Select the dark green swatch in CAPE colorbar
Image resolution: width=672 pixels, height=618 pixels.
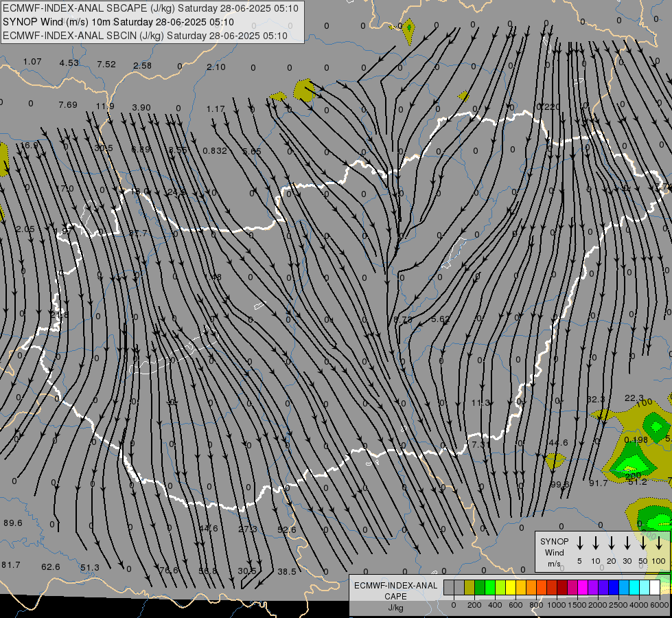(x=480, y=588)
